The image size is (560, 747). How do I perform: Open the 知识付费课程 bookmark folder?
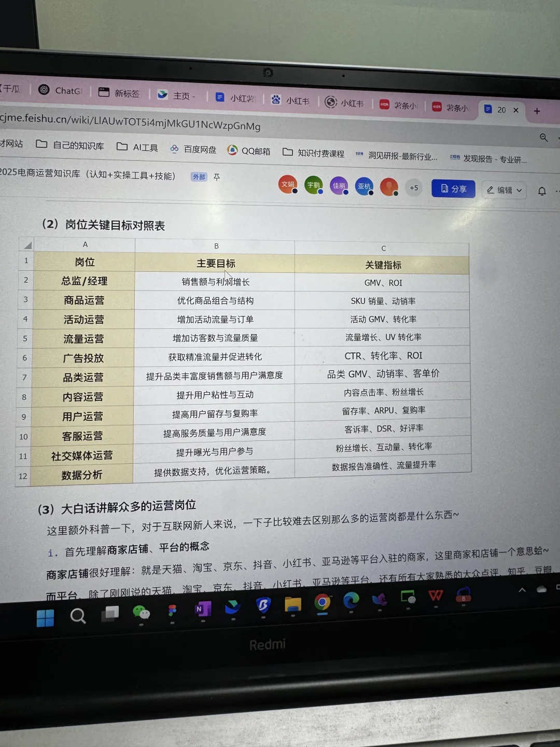tap(313, 153)
